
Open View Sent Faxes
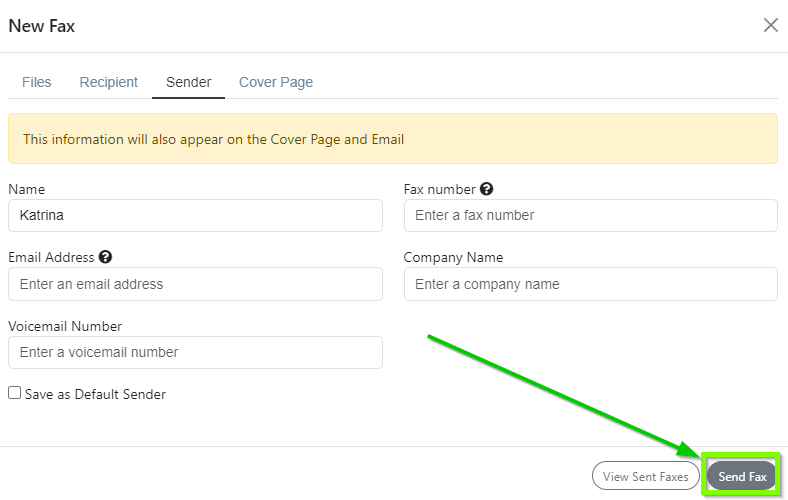645,477
